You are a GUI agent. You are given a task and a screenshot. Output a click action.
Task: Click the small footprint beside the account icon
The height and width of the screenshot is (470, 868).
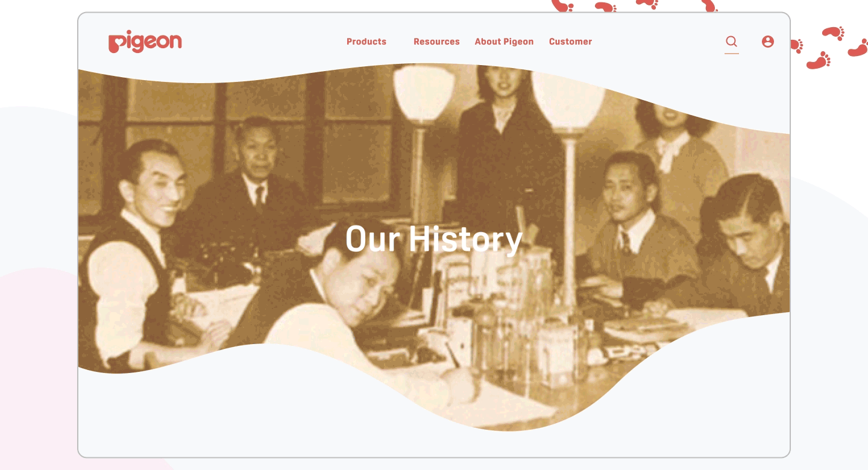coord(796,46)
